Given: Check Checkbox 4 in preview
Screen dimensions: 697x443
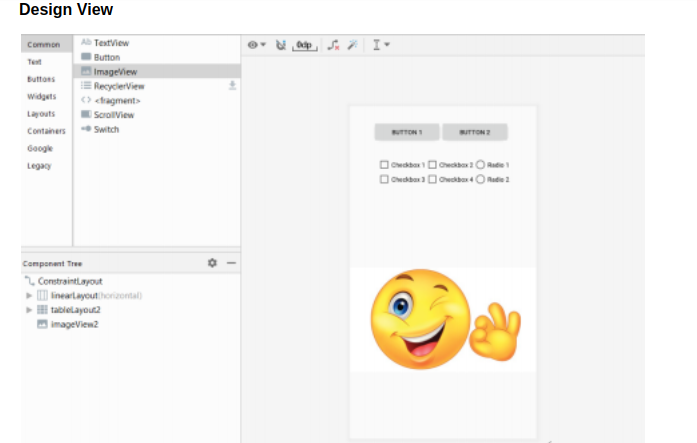Looking at the screenshot, I should (x=432, y=180).
